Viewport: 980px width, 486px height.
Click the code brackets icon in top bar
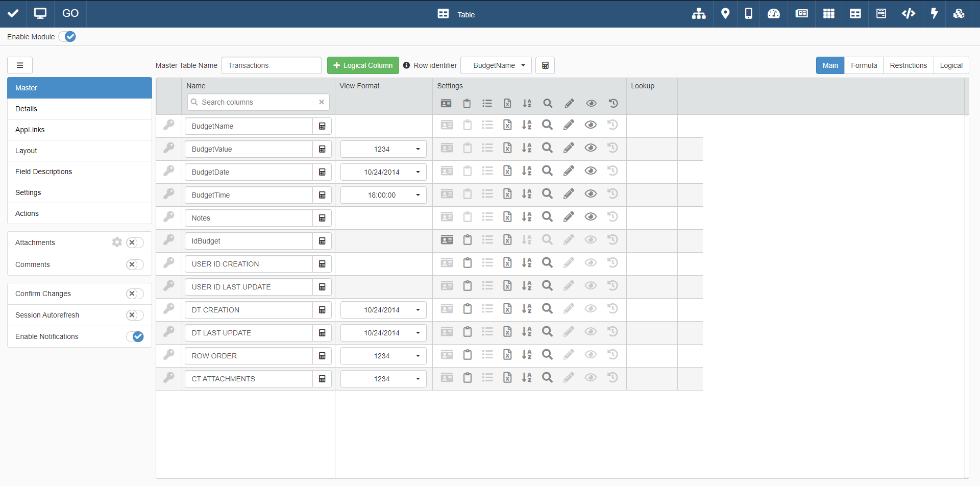click(x=908, y=14)
